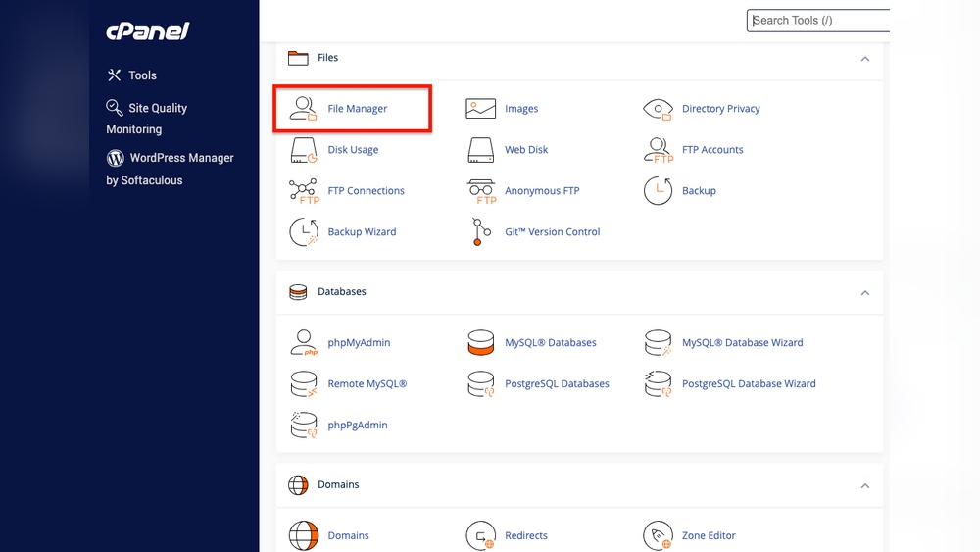Click the Files section folder icon

pyautogui.click(x=298, y=58)
